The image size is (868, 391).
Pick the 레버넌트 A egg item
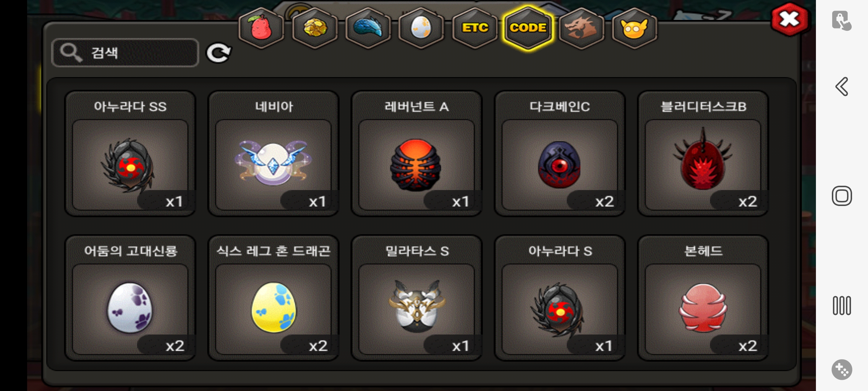(417, 154)
